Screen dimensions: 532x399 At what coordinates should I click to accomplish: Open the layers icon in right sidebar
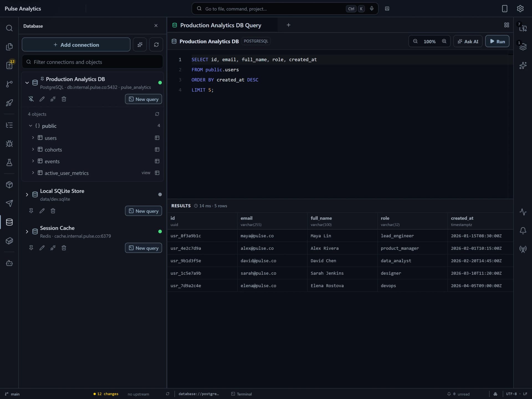click(x=523, y=47)
